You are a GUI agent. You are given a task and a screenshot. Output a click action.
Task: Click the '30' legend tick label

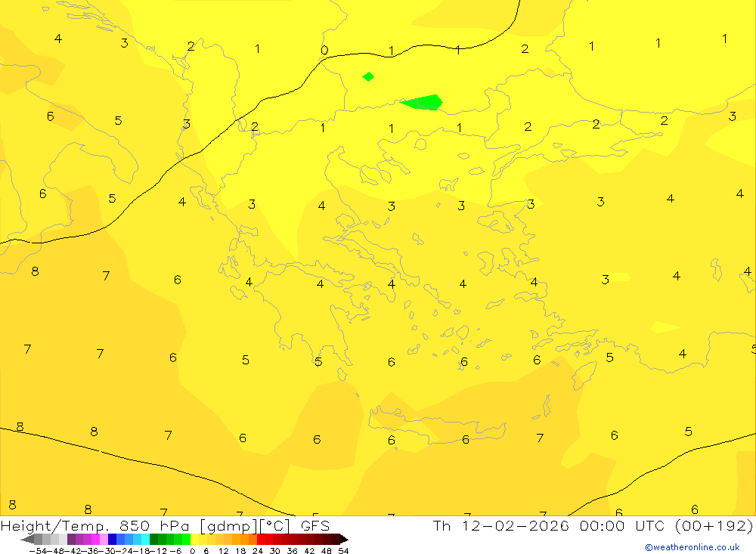tap(275, 551)
